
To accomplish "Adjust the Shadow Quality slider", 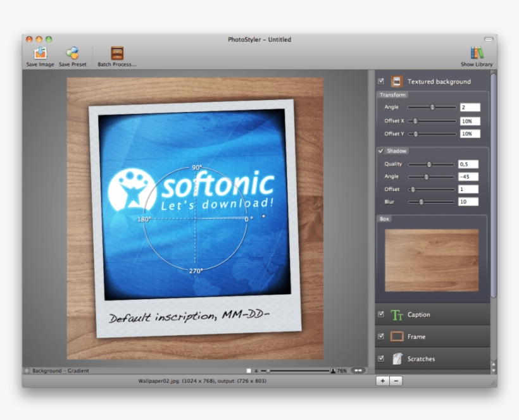I will pos(431,164).
